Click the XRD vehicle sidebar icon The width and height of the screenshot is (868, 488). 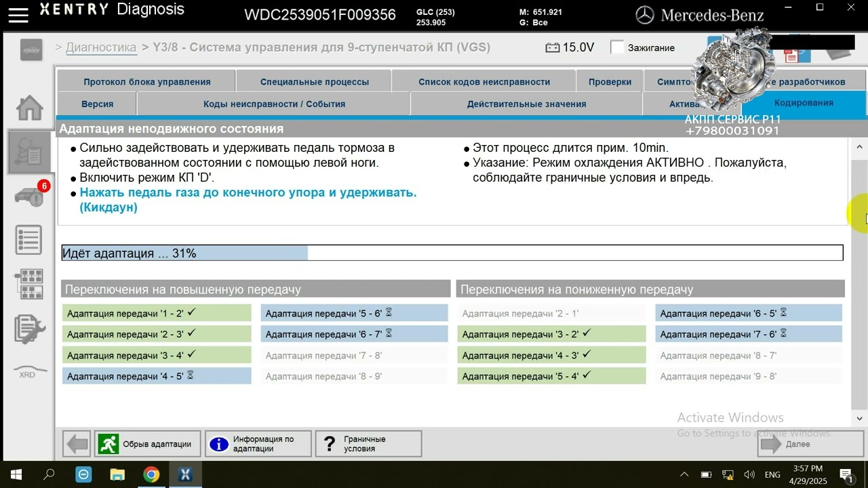(x=30, y=372)
